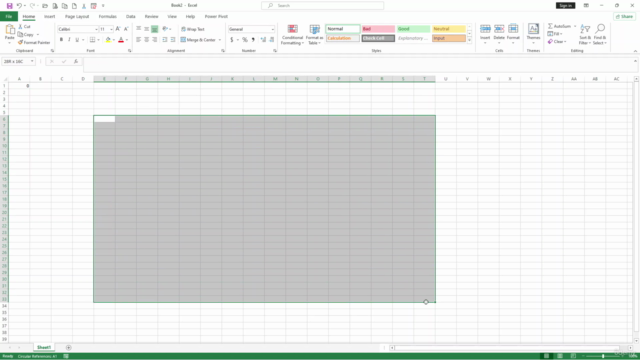Apply accounting dollar number format
Image resolution: width=640 pixels, height=360 pixels.
pyautogui.click(x=232, y=40)
